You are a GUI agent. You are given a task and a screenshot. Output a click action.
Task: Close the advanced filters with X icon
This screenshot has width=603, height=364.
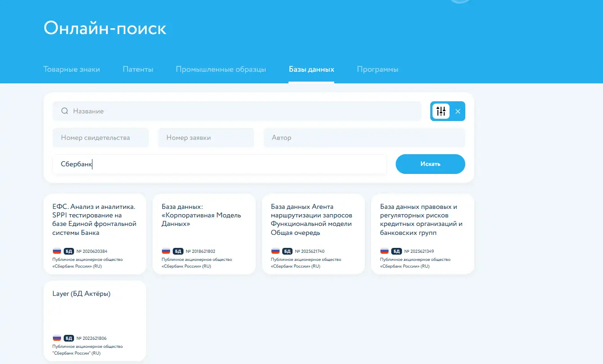pyautogui.click(x=458, y=111)
